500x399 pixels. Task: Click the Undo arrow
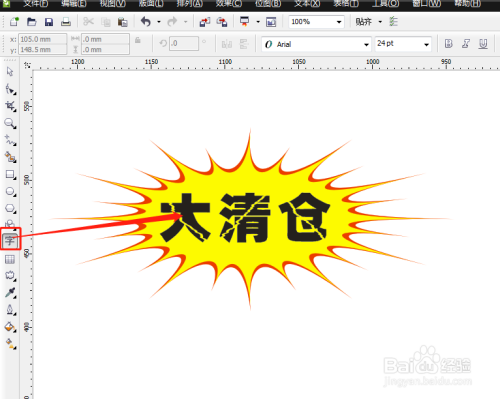[x=146, y=22]
